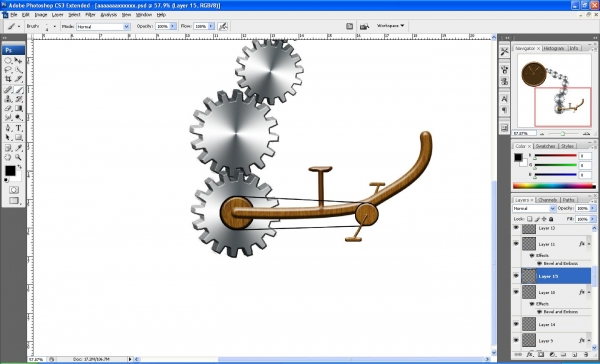Enable airbrush mode in options bar
The height and width of the screenshot is (364, 600).
click(x=223, y=26)
